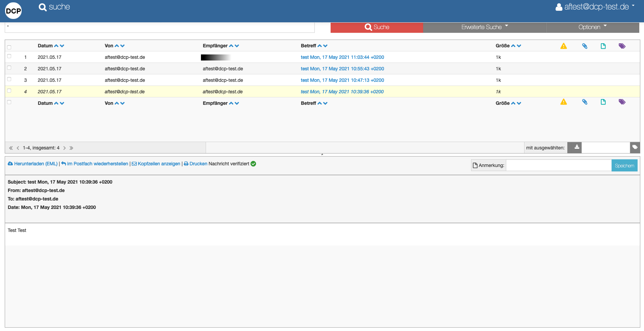Click the yellow warning icon in top header

pos(564,46)
